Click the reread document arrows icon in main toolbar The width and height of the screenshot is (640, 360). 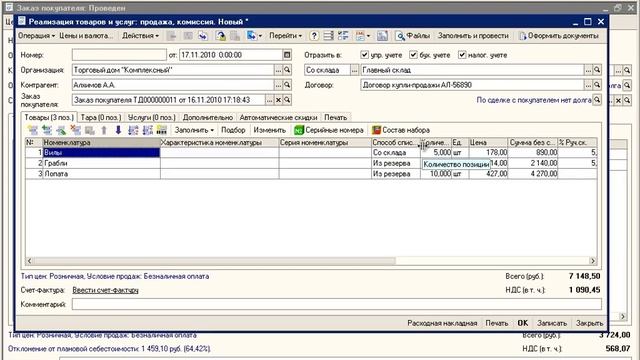click(x=203, y=36)
